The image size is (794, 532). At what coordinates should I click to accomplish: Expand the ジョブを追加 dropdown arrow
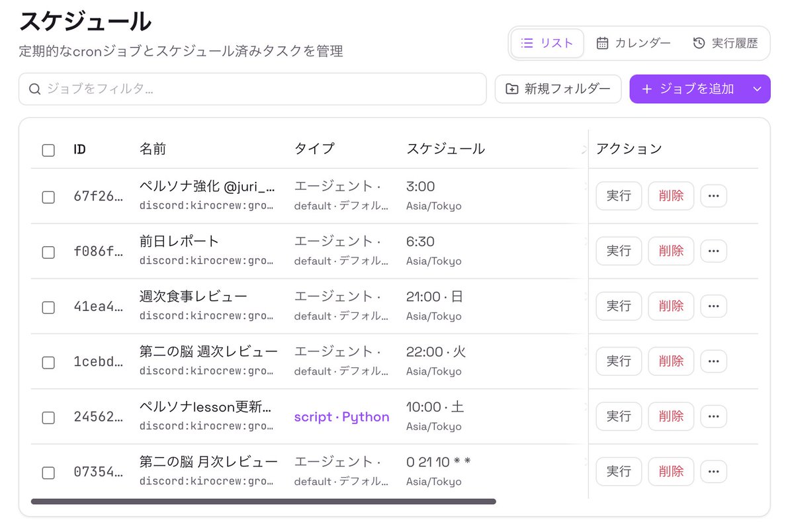[x=758, y=89]
